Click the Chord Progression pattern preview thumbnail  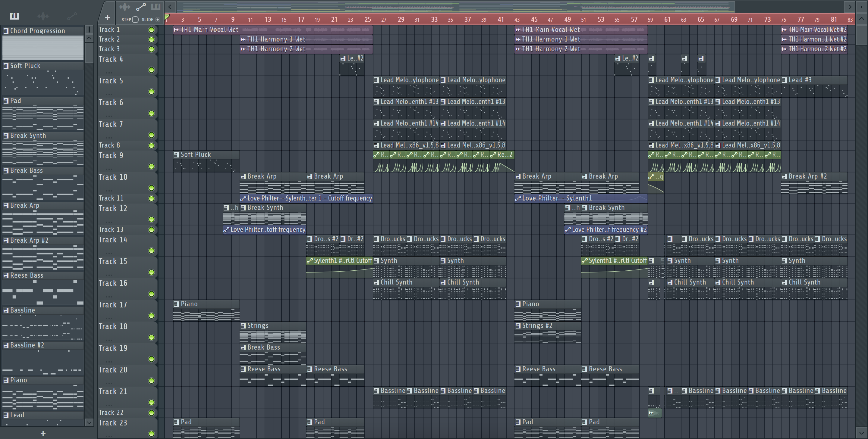[x=43, y=48]
